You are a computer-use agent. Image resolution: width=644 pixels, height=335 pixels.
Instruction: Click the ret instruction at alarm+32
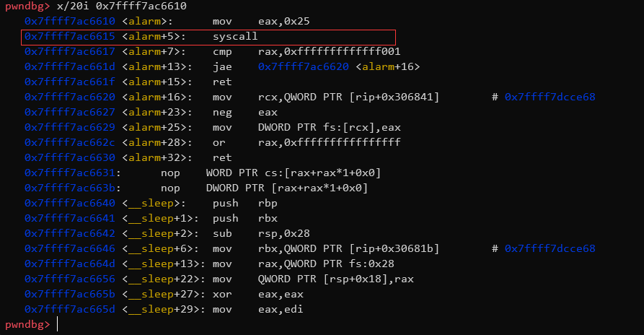(x=221, y=157)
